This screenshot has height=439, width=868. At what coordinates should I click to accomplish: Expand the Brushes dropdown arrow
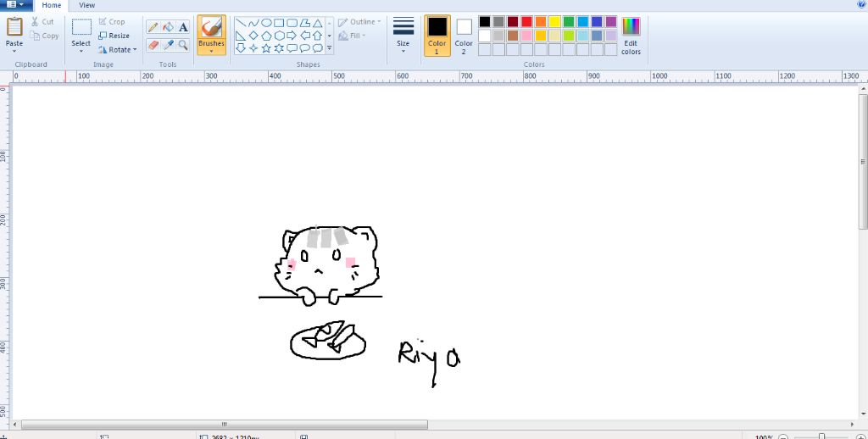[x=211, y=51]
